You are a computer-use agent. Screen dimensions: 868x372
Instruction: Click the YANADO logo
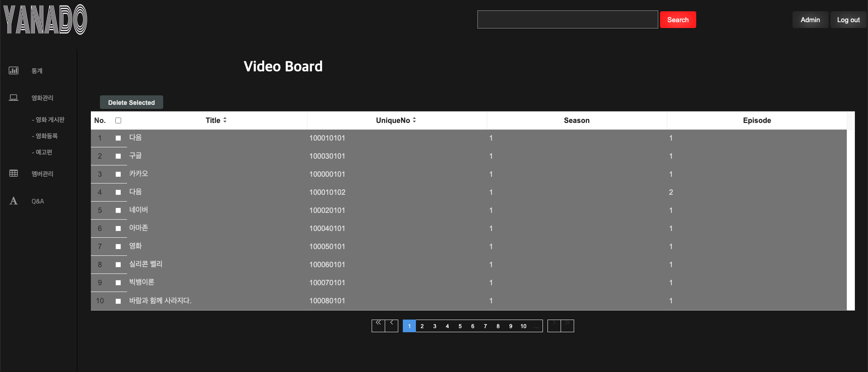click(45, 19)
